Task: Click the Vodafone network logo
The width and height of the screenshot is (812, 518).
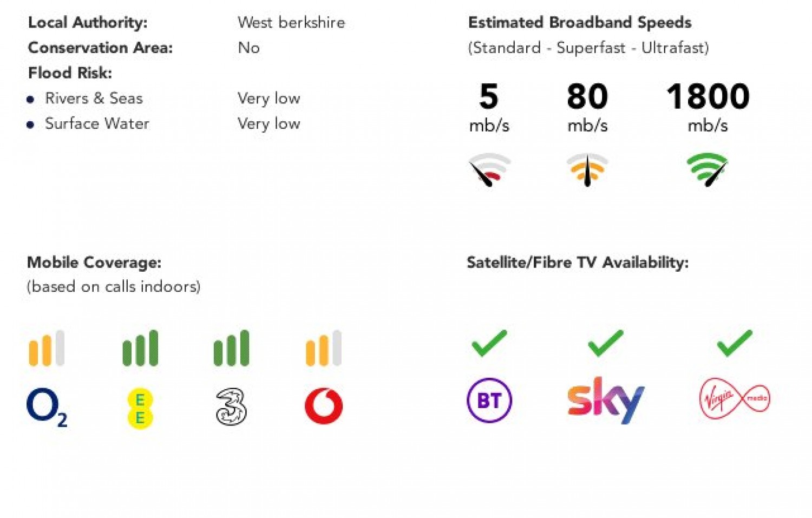Action: [x=324, y=405]
